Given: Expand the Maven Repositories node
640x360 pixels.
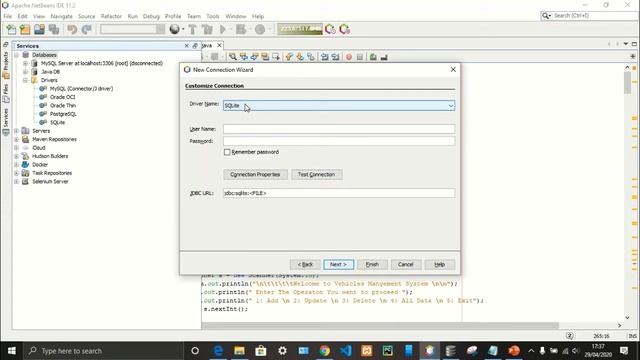Looking at the screenshot, I should click(17, 139).
